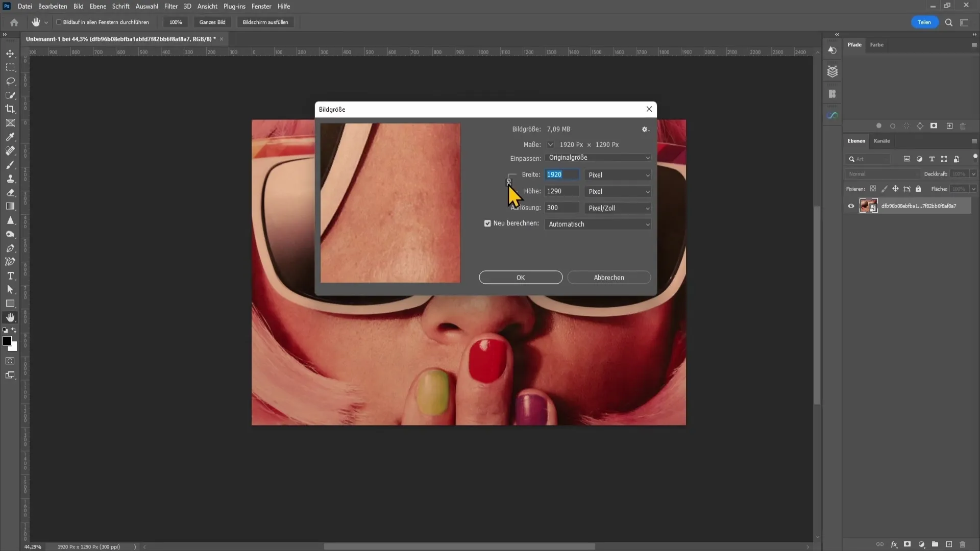Screen dimensions: 980x551
Task: Click Abbrechen to cancel dialog
Action: point(609,278)
